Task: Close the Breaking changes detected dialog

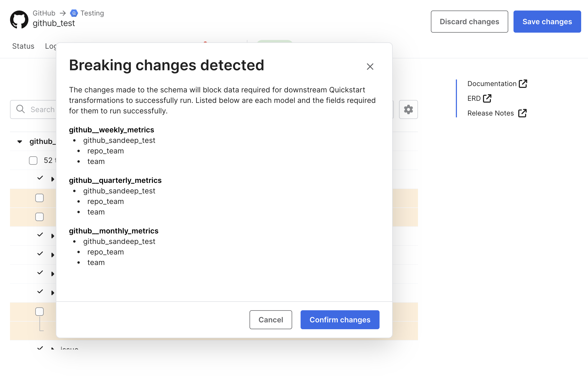Action: [370, 67]
